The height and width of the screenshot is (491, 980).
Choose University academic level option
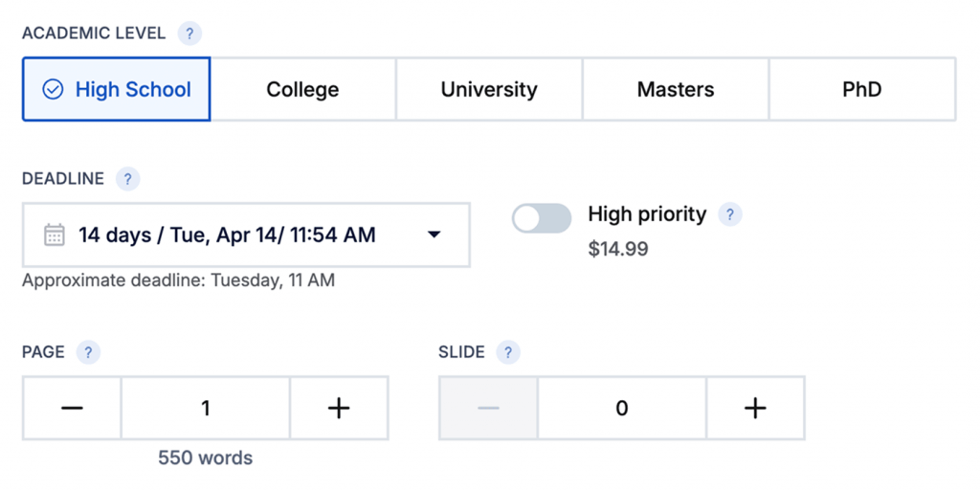pyautogui.click(x=489, y=90)
